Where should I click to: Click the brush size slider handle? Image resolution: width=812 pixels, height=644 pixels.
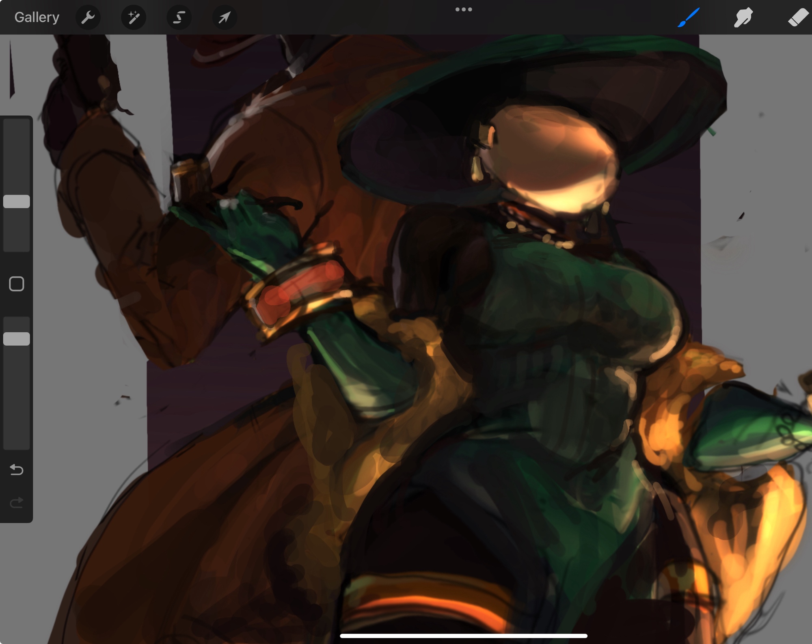[x=17, y=201]
